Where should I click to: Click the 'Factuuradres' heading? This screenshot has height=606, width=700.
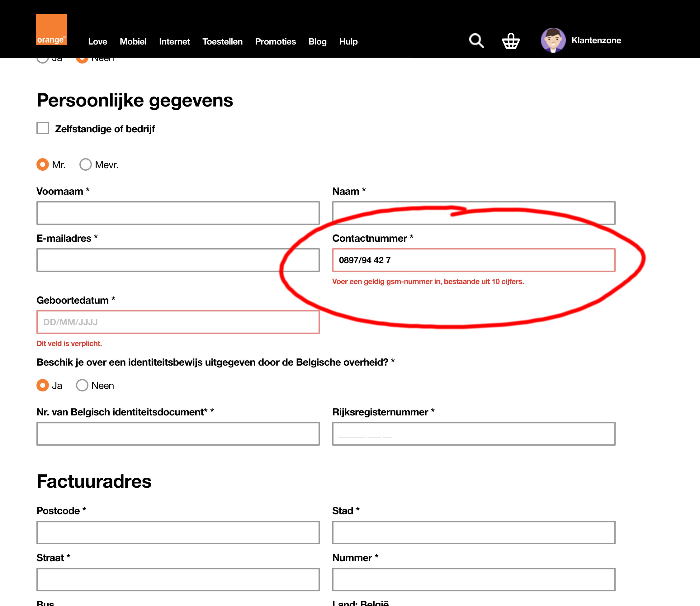point(94,481)
